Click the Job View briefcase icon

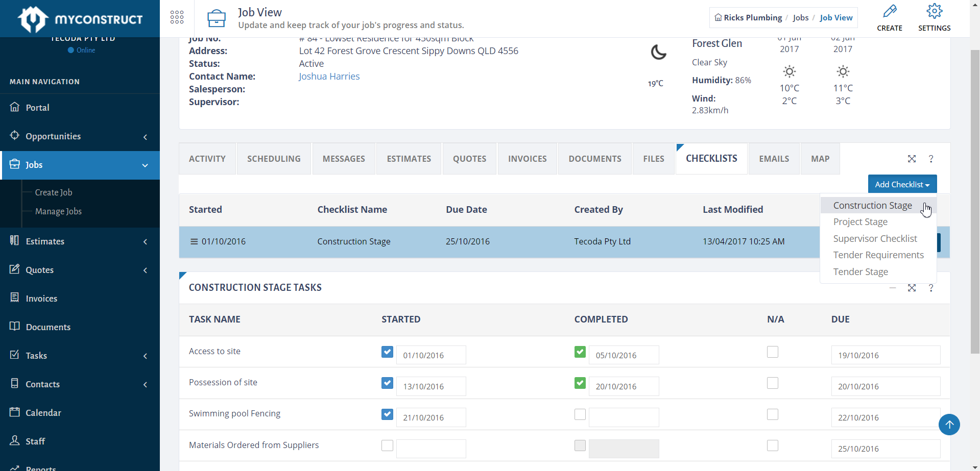(x=217, y=18)
